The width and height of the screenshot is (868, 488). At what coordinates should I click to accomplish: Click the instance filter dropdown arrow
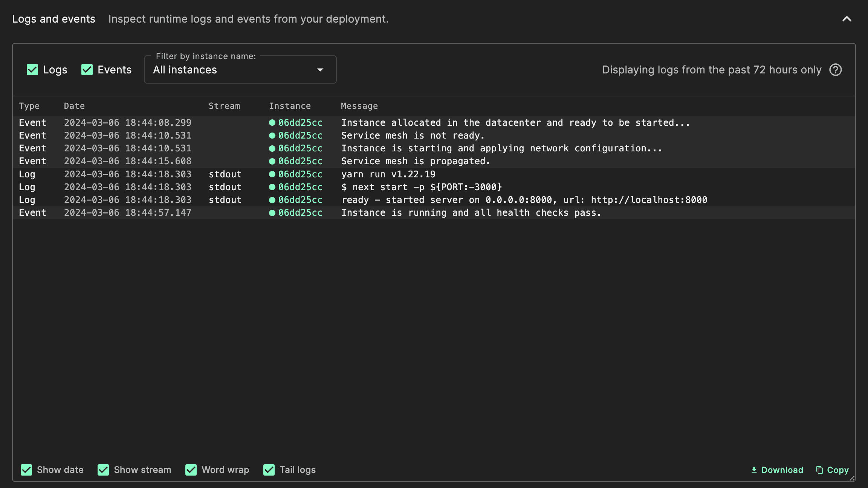[x=320, y=70]
